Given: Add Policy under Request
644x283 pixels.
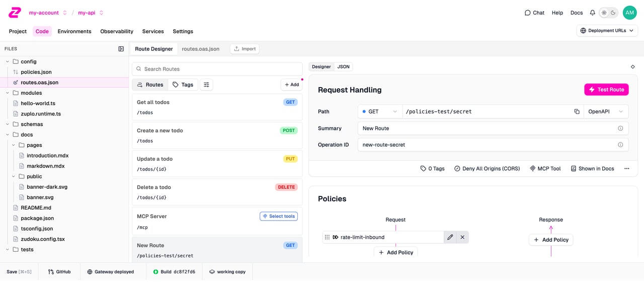Looking at the screenshot, I should tap(395, 252).
